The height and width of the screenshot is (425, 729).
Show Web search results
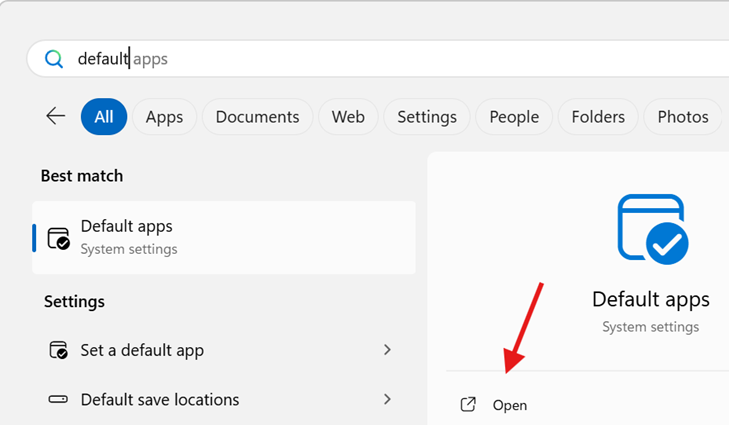pyautogui.click(x=348, y=117)
